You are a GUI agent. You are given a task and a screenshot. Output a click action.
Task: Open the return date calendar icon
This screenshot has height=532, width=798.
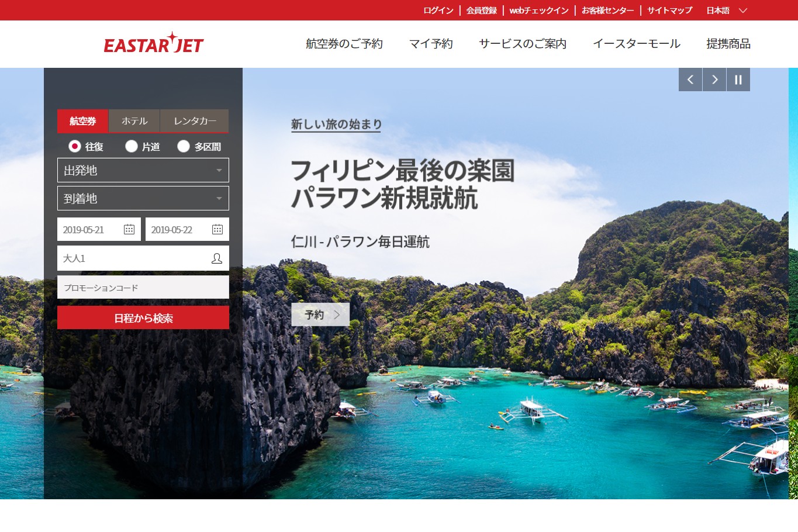(217, 229)
